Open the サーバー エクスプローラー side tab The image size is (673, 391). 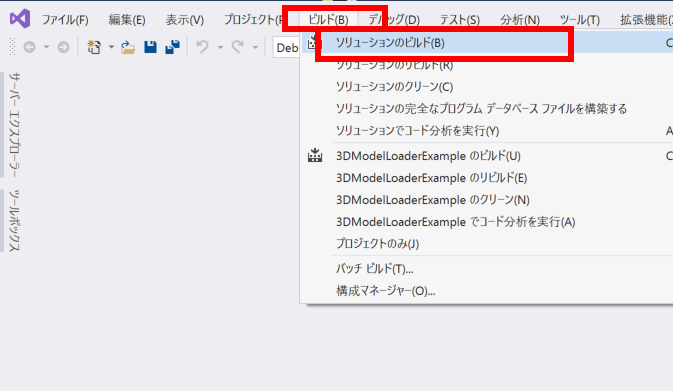point(15,124)
